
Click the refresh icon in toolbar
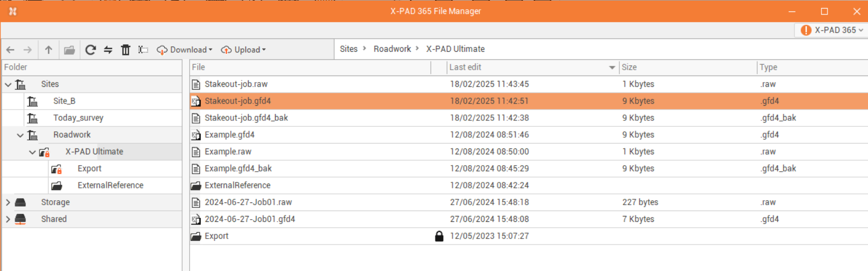[90, 50]
